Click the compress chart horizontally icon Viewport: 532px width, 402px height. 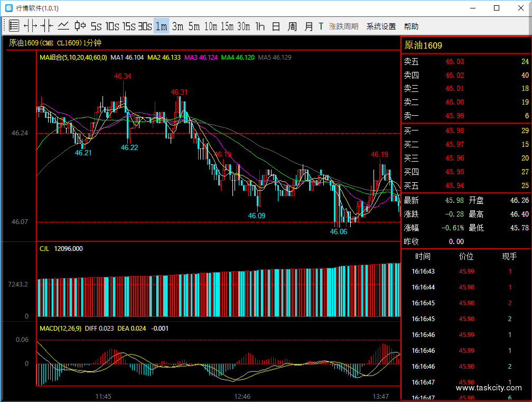pyautogui.click(x=46, y=26)
